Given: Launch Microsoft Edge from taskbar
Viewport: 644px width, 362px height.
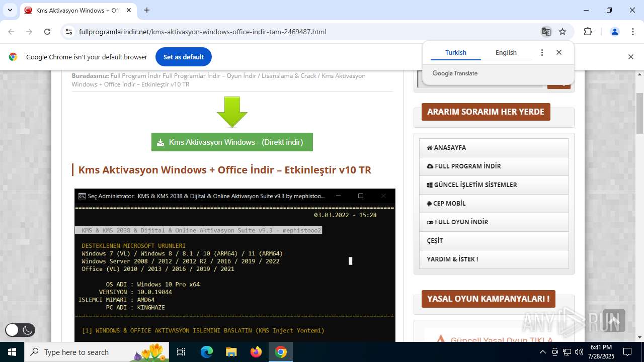Looking at the screenshot, I should [207, 352].
